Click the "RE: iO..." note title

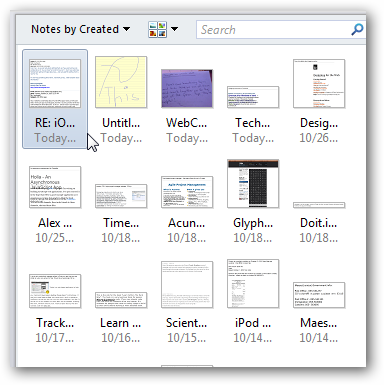[55, 123]
